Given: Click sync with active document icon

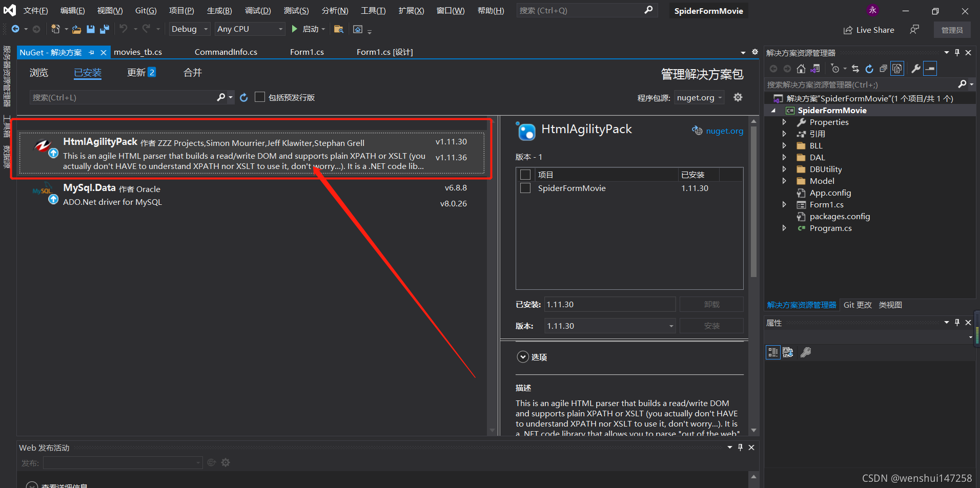Looking at the screenshot, I should (x=855, y=69).
